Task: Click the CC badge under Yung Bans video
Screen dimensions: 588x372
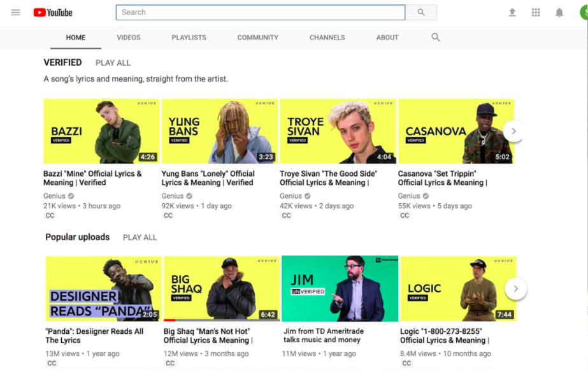Action: [168, 216]
